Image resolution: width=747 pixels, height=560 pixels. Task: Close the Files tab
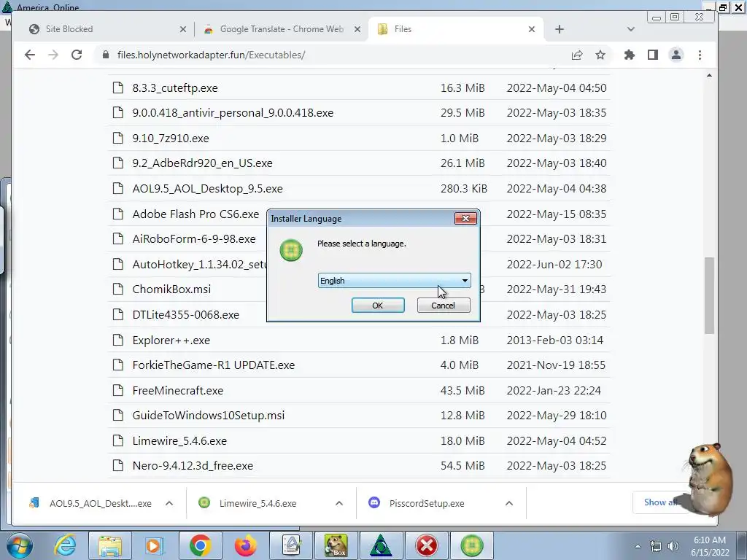(x=532, y=29)
